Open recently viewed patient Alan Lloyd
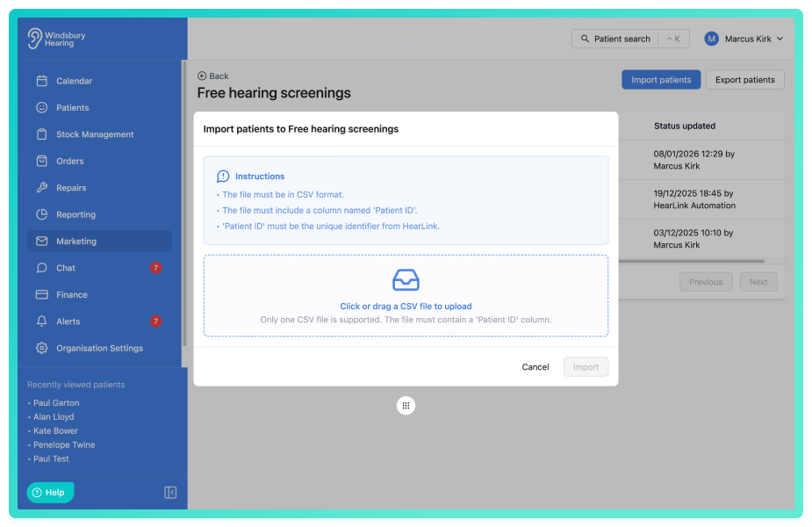 (54, 416)
